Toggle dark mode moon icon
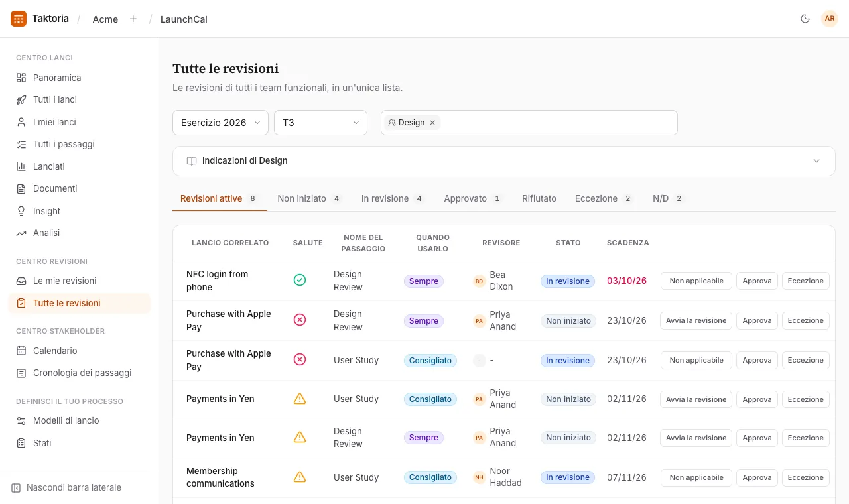The width and height of the screenshot is (849, 504). pos(805,19)
